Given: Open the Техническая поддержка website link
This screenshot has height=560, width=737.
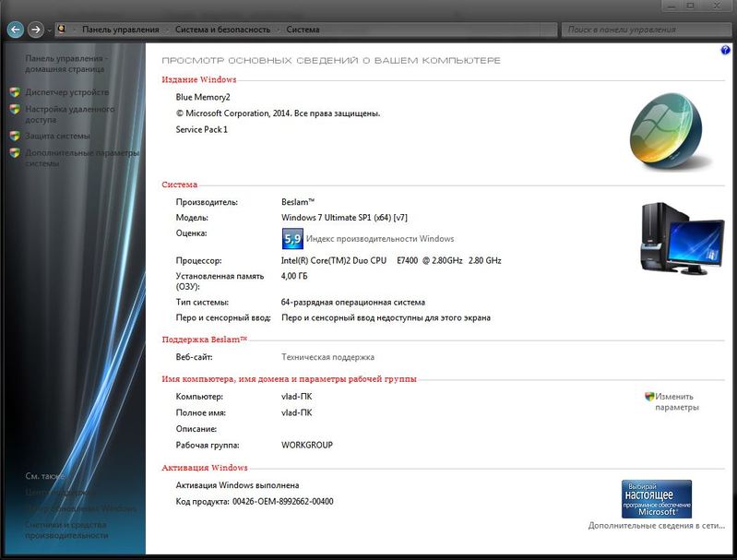Looking at the screenshot, I should (x=327, y=357).
